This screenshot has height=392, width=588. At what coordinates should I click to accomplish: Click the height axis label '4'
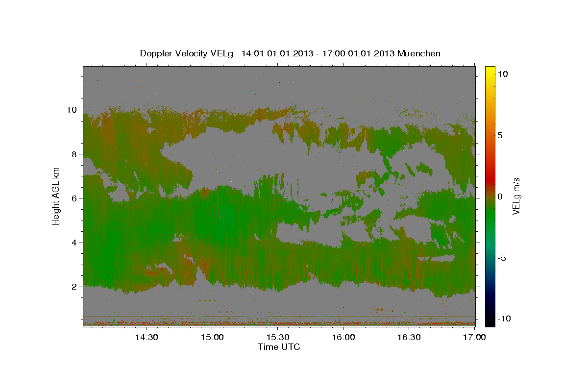click(x=75, y=243)
